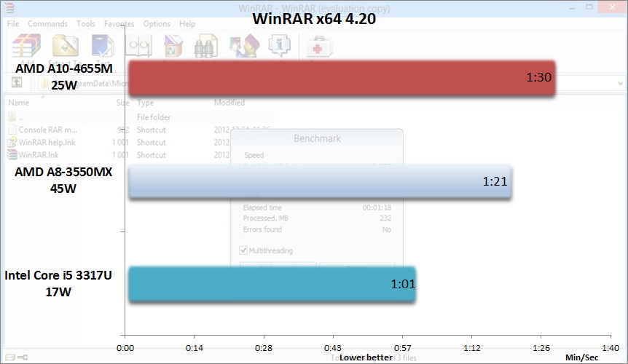Select the 'Console RAR m...' file row
This screenshot has height=364, width=628.
[139, 130]
